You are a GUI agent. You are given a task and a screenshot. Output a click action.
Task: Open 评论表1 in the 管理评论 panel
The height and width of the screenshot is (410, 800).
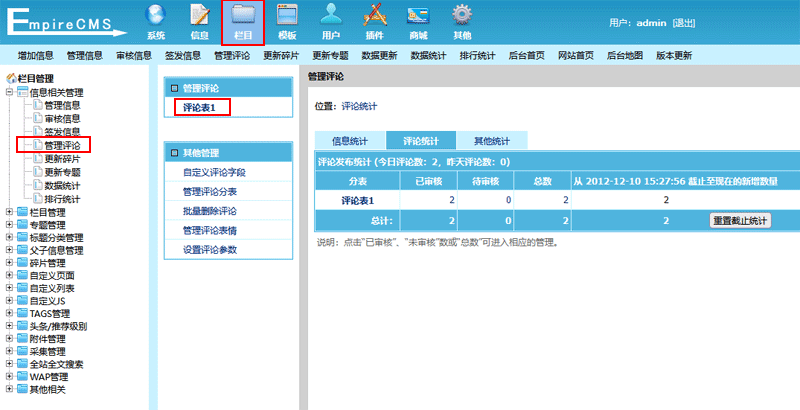[x=201, y=106]
